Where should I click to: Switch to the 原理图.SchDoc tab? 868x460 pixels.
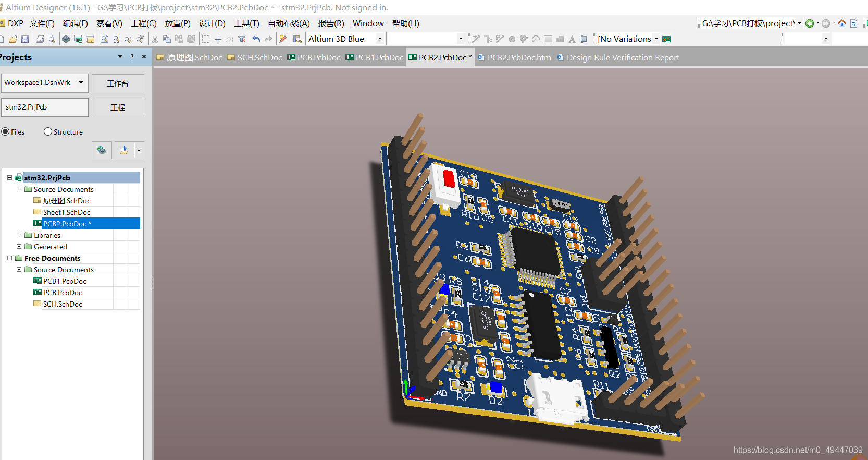[x=189, y=58]
